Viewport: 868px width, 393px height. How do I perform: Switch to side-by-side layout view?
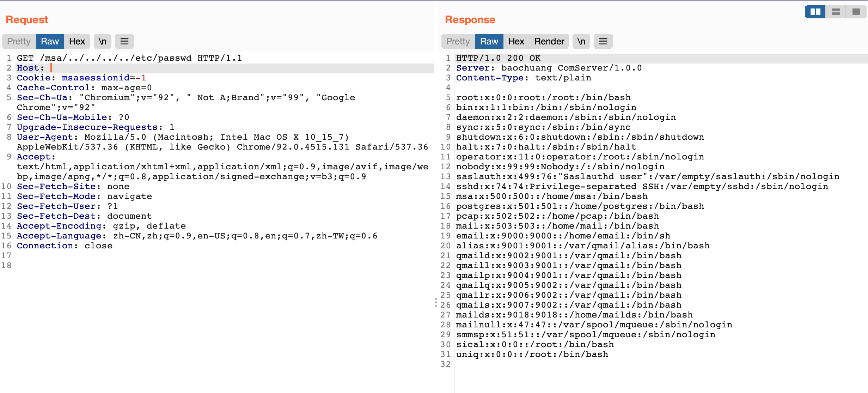(815, 12)
